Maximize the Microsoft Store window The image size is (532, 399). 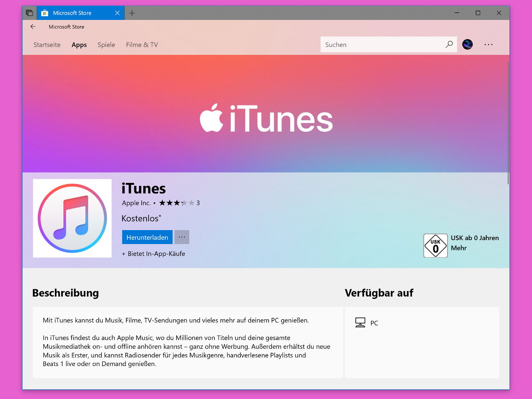click(x=478, y=13)
